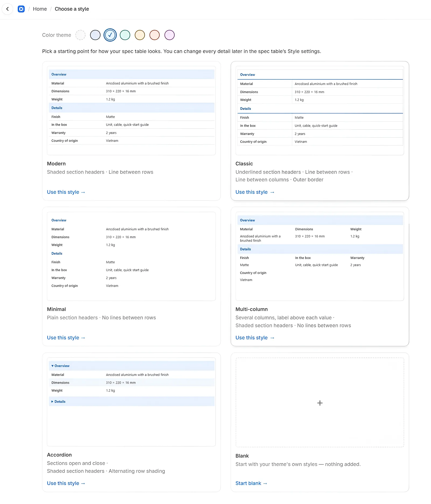
Task: Open the Home breadcrumb
Action: click(40, 9)
